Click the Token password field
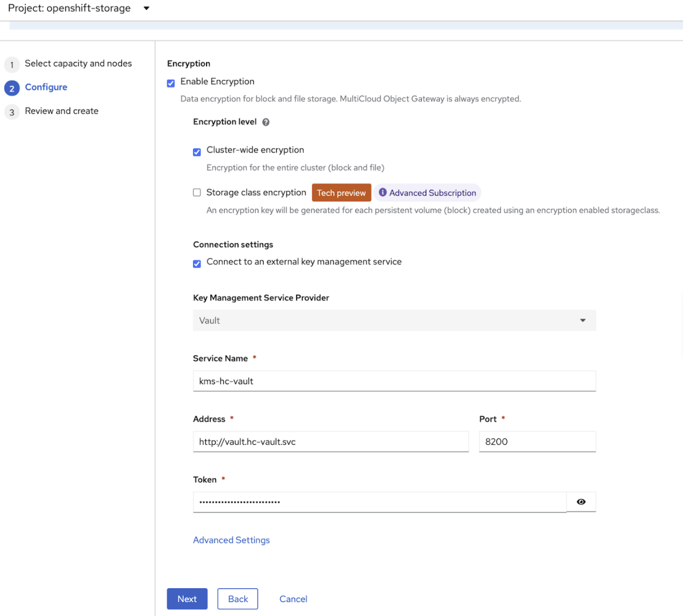This screenshot has height=616, width=683. click(380, 502)
